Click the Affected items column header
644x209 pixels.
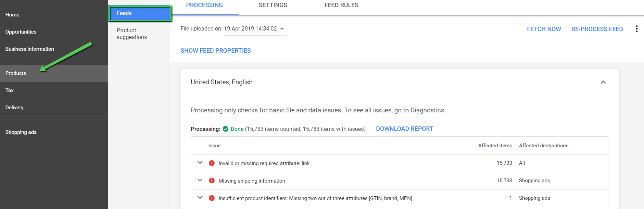click(x=495, y=146)
